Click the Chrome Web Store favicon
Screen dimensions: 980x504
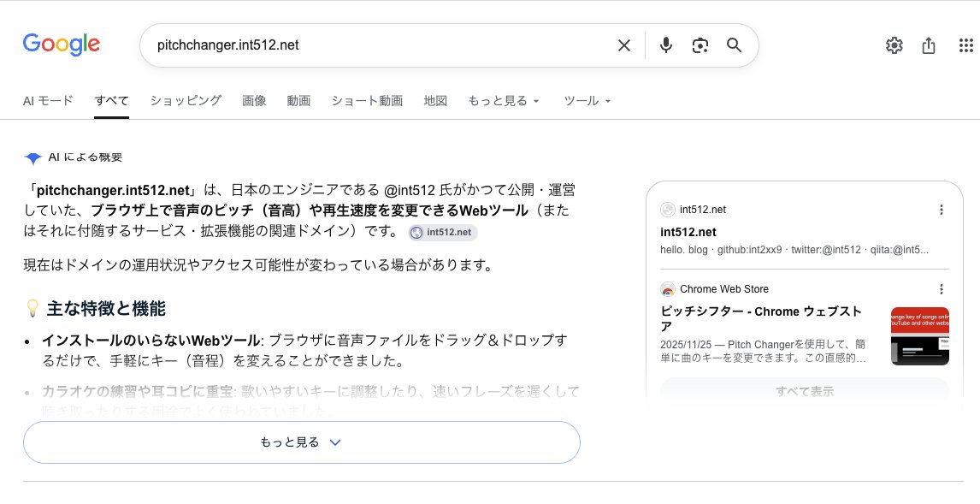click(x=668, y=289)
